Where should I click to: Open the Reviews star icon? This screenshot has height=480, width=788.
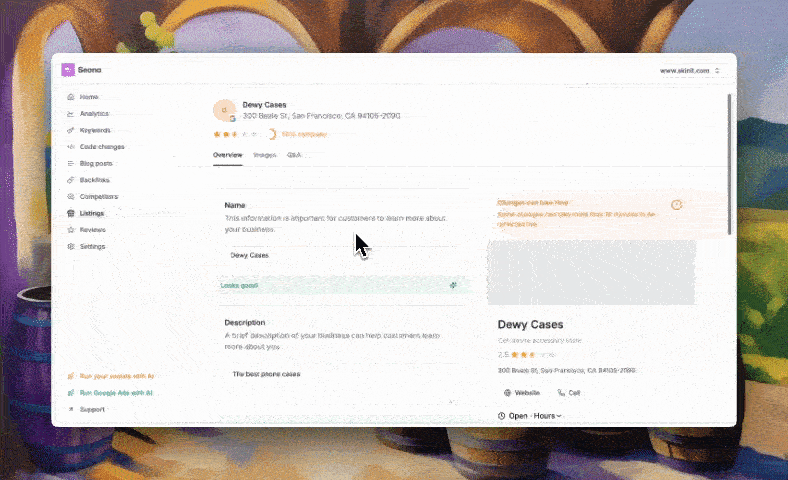pyautogui.click(x=70, y=230)
